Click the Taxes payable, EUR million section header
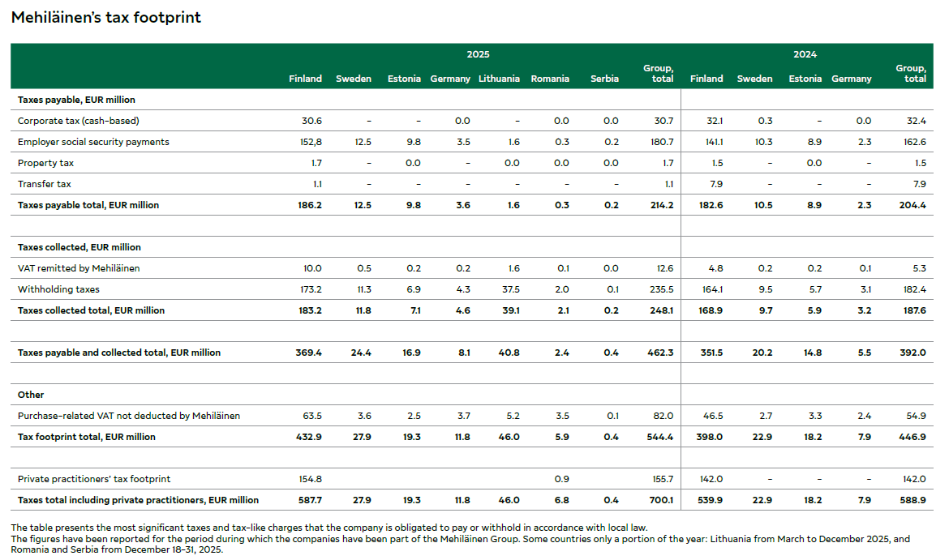This screenshot has height=560, width=949. (x=76, y=100)
